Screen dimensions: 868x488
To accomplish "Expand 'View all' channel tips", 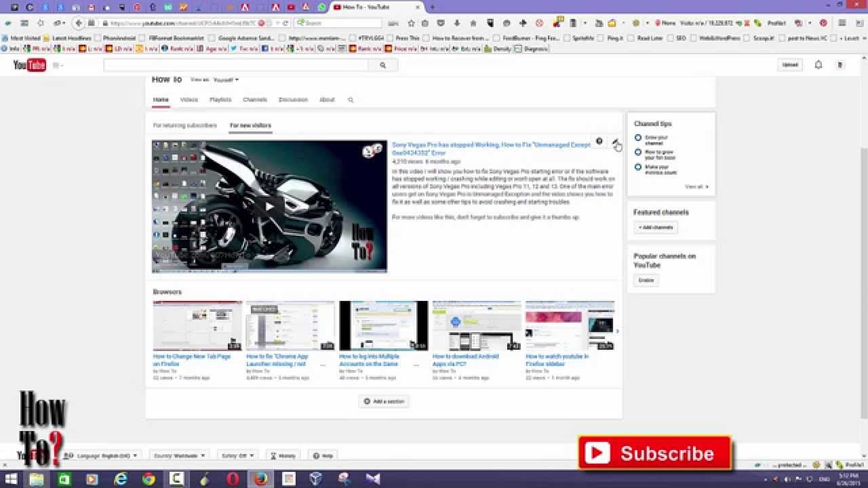I will pyautogui.click(x=696, y=187).
